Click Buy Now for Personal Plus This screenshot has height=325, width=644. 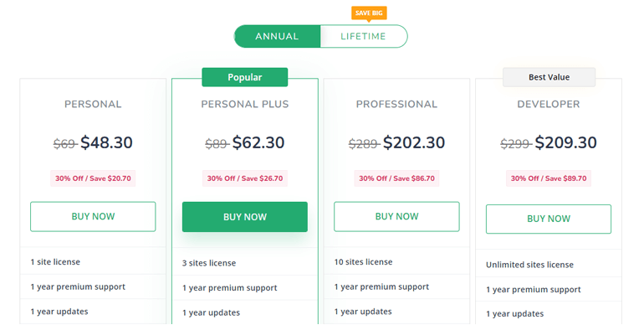pos(245,217)
